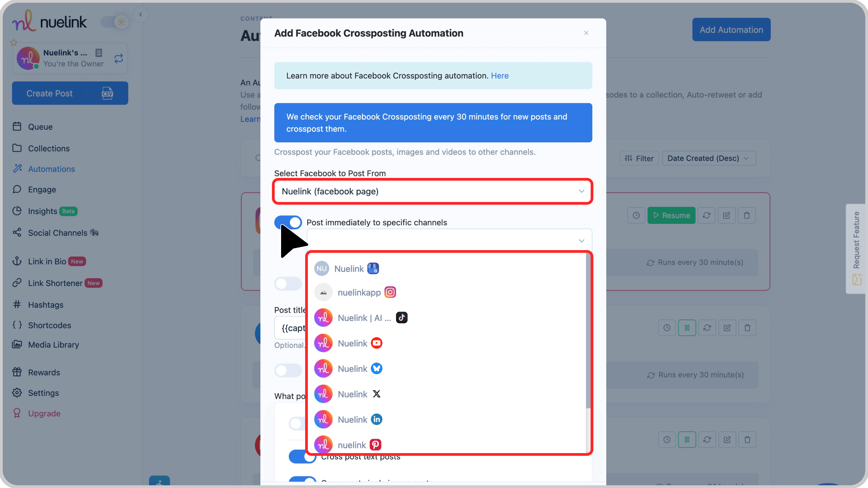
Task: Open the Insights Beta section
Action: click(42, 211)
